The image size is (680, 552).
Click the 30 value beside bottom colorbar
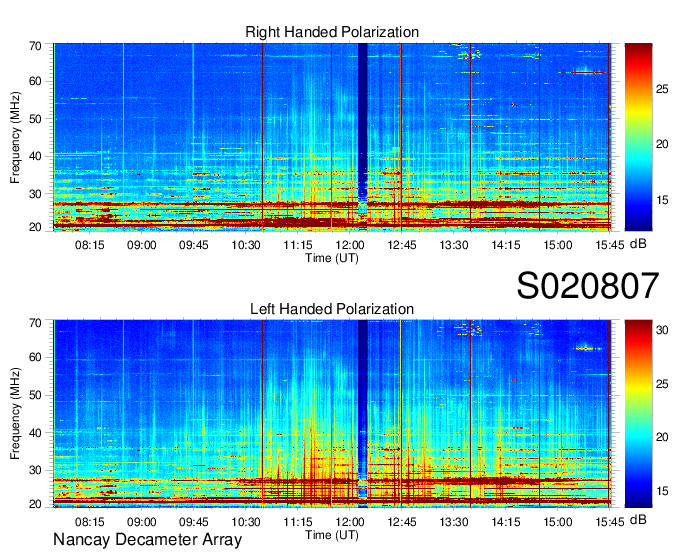[662, 330]
